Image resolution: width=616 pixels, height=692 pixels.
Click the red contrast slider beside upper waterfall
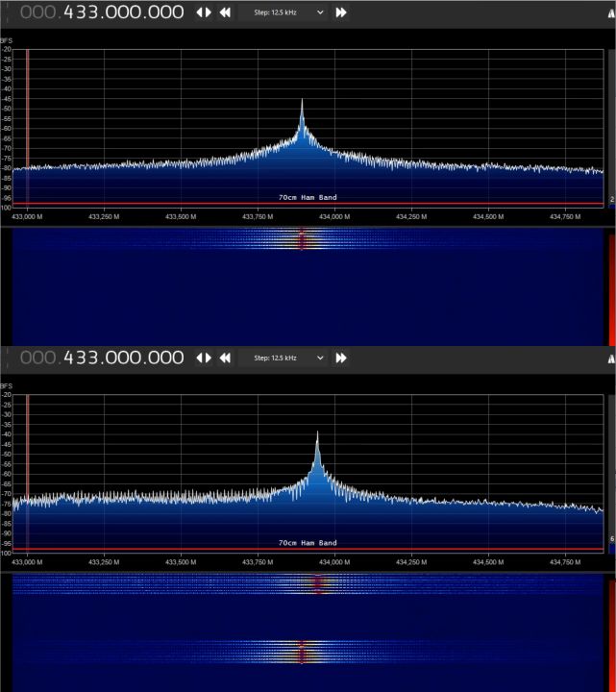pos(611,288)
